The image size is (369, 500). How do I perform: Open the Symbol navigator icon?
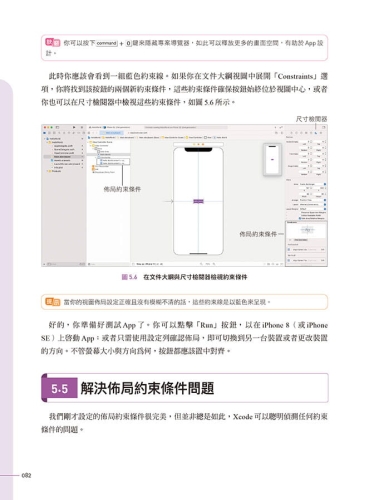click(x=54, y=133)
